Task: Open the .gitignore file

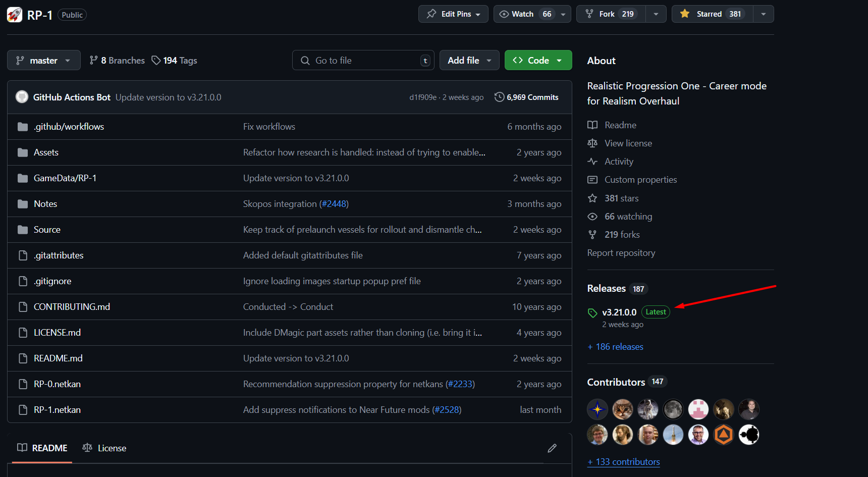Action: (52, 281)
